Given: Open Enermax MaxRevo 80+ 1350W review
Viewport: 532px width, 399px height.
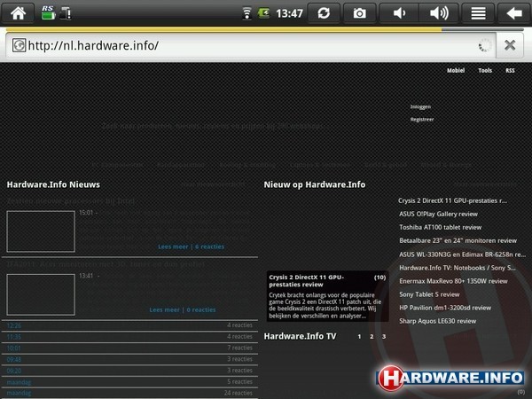Looking at the screenshot, I should 453,281.
